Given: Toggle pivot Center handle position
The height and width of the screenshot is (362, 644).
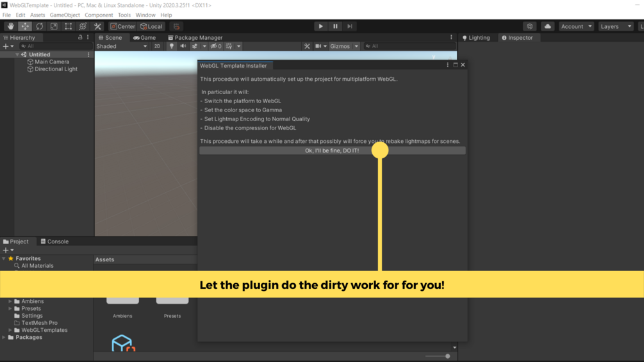Looking at the screenshot, I should point(122,26).
